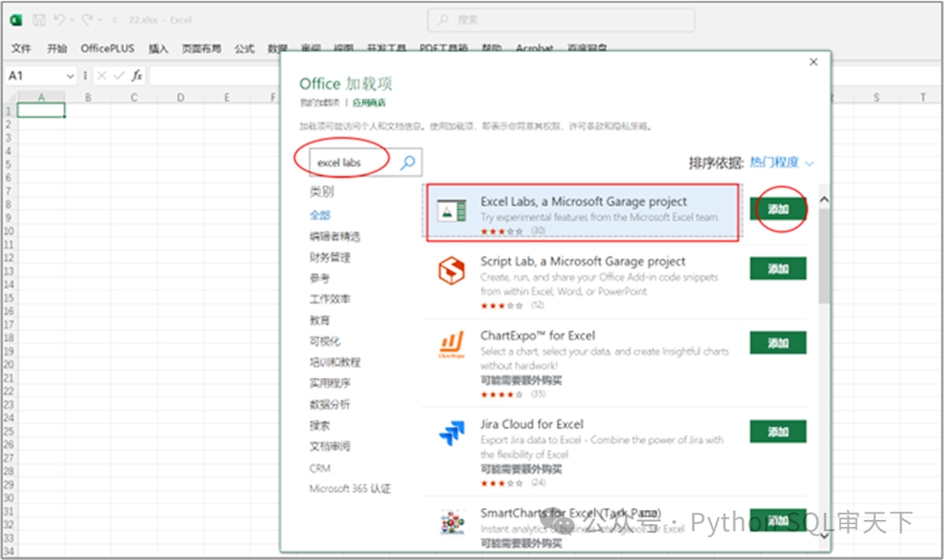Select the 文档审阅 category
This screenshot has height=560, width=944.
330,446
